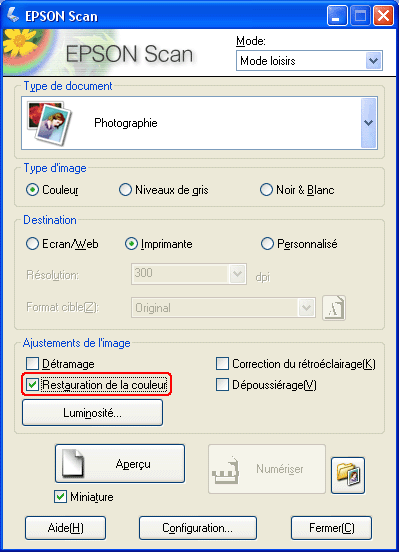This screenshot has width=399, height=552.
Task: Disable the Miniature checkbox
Action: tap(60, 497)
